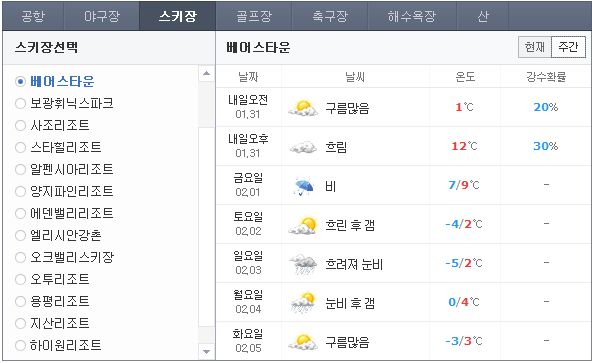Click the ski resort list scroll-down arrow
Viewport: 592px width, 363px height.
[x=206, y=352]
